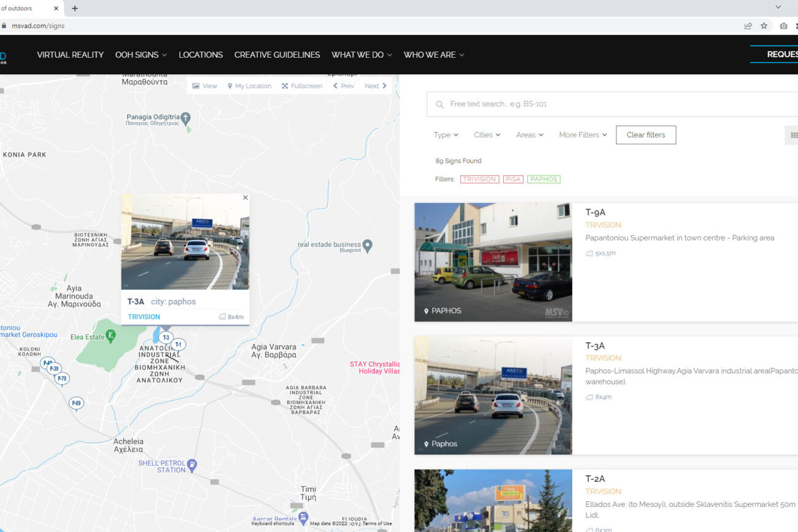
Task: Expand the Type filter dropdown
Action: [446, 135]
